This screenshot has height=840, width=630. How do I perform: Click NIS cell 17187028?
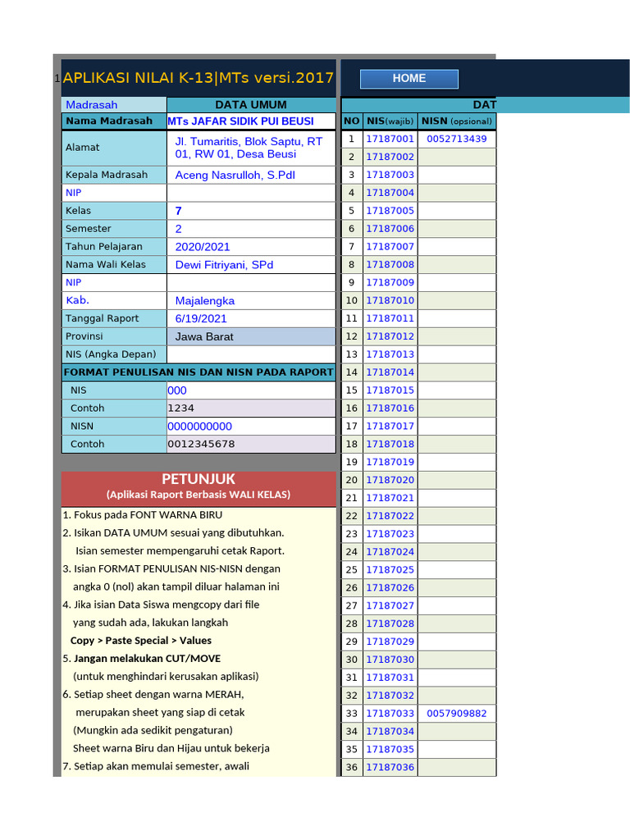coord(390,623)
